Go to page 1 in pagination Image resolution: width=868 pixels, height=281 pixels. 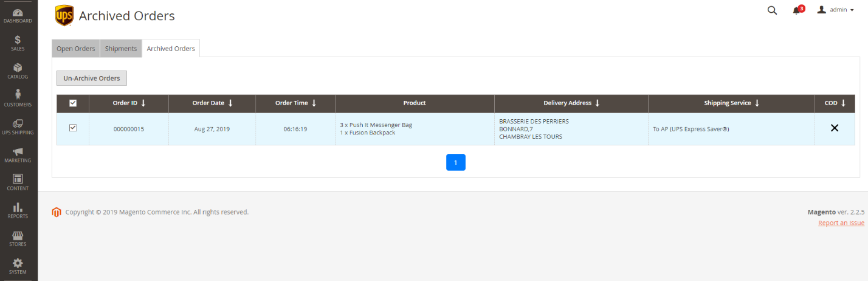coord(456,162)
